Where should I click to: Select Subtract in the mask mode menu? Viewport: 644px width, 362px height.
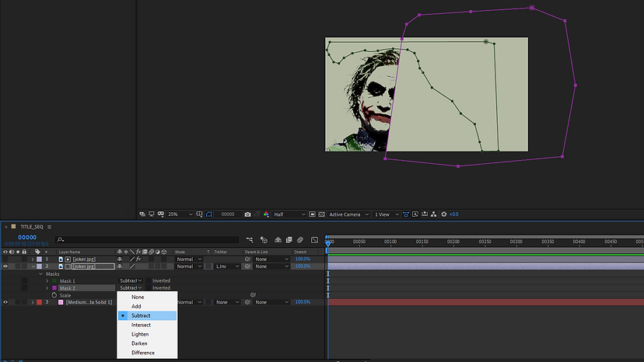147,315
